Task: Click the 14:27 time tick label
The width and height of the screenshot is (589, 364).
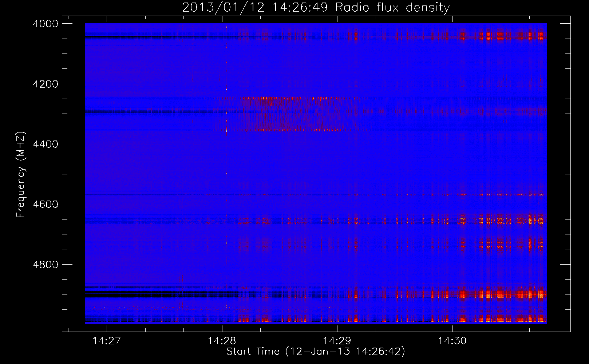Action: 107,341
